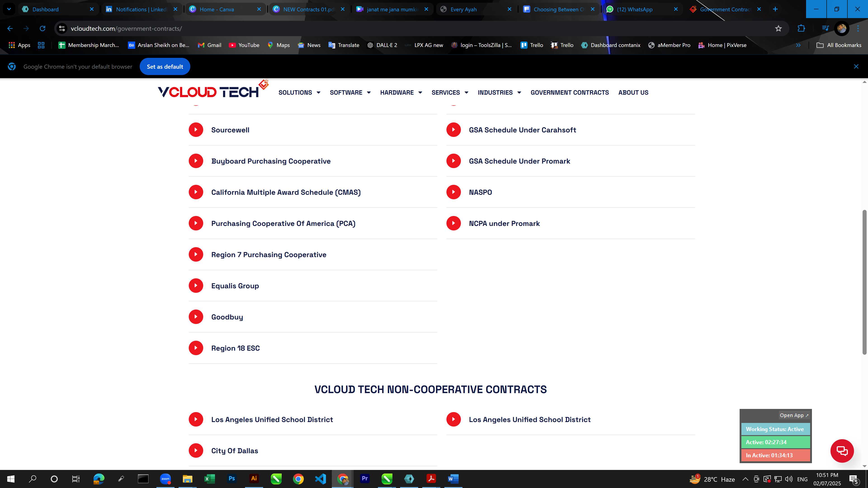This screenshot has height=488, width=868.
Task: Open NCPA under Promark link
Action: 504,224
